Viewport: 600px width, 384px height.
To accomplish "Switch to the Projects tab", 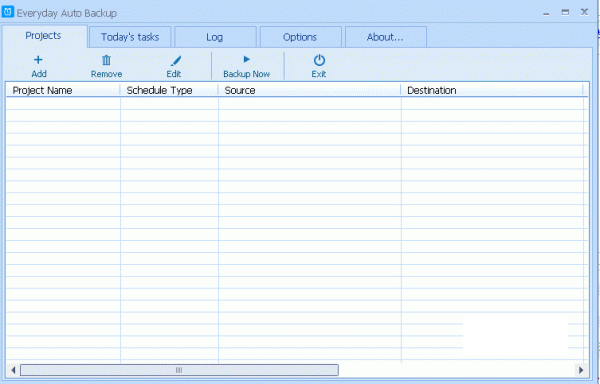I will click(44, 36).
